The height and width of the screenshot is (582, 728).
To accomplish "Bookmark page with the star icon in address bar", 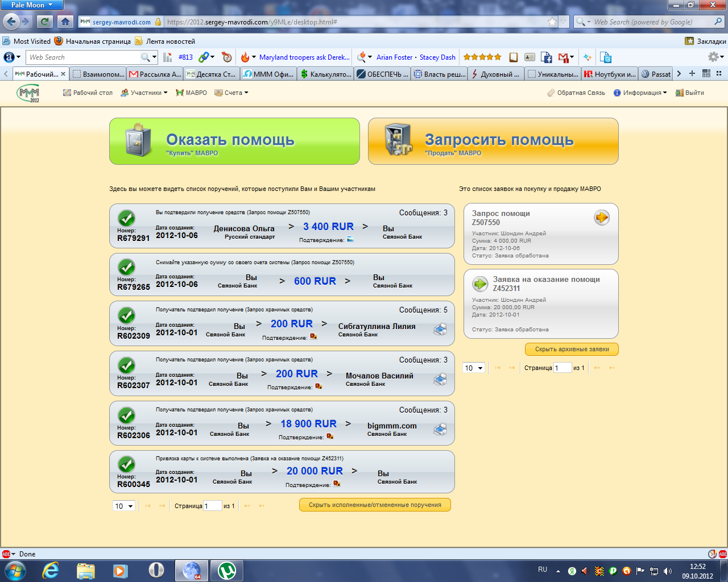I will [552, 22].
